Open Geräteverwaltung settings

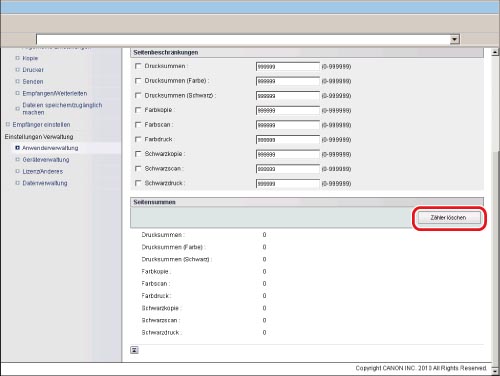tap(46, 160)
